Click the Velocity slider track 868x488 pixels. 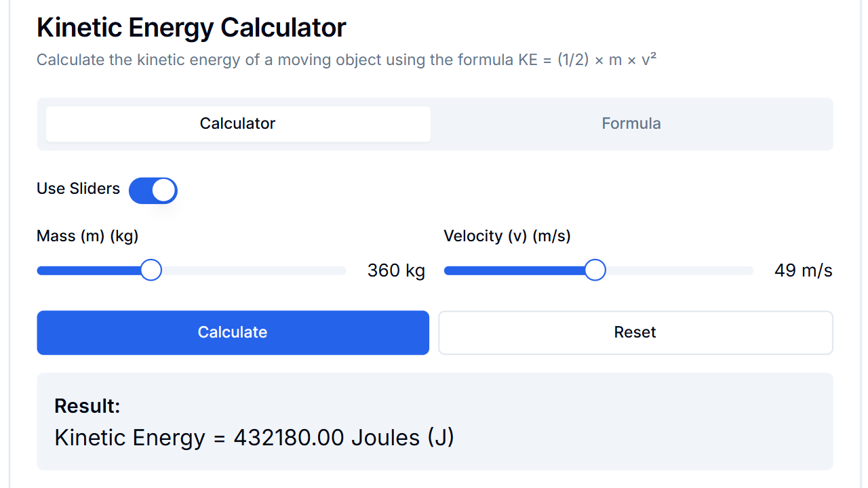pyautogui.click(x=598, y=270)
